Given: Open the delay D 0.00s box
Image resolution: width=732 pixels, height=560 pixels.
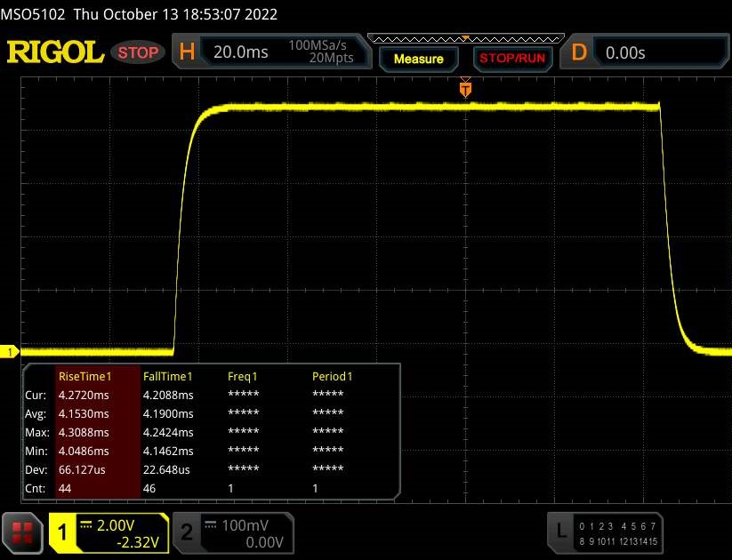Looking at the screenshot, I should pos(644,52).
